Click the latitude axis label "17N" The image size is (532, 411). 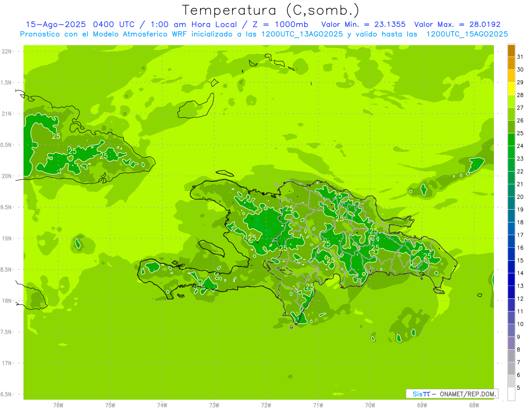pos(7,363)
